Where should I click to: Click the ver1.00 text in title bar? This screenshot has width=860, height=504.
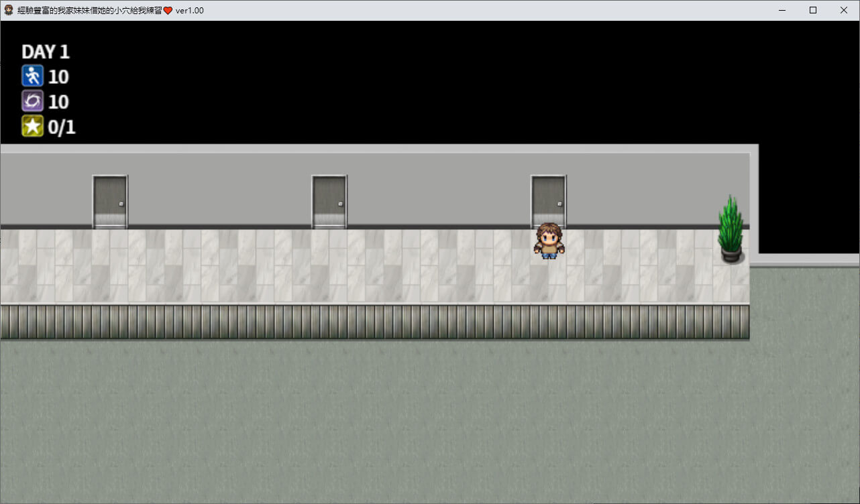190,11
